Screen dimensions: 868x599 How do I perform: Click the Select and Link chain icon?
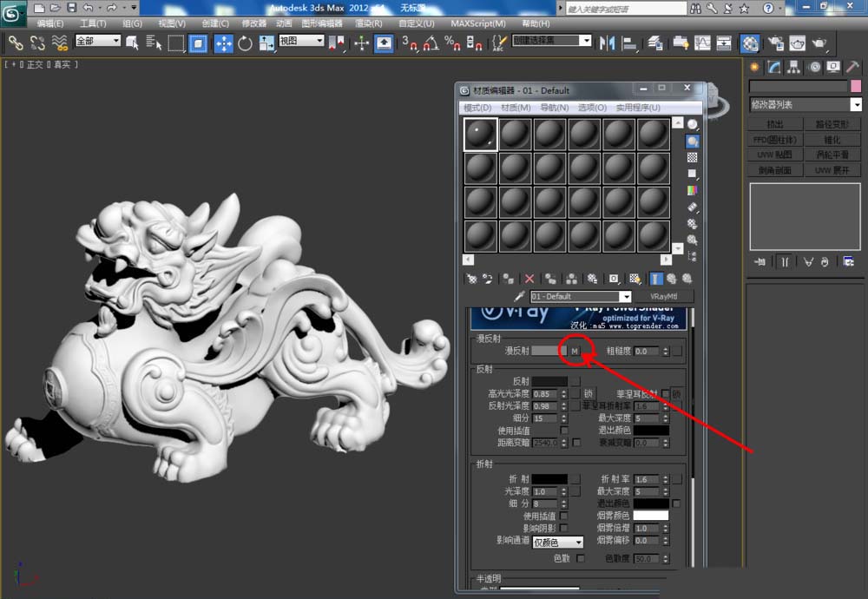pyautogui.click(x=16, y=43)
